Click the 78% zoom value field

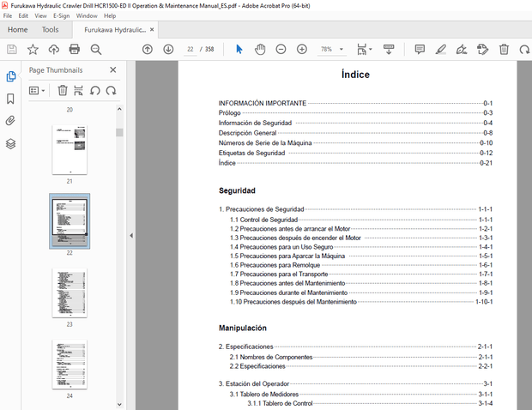click(326, 50)
